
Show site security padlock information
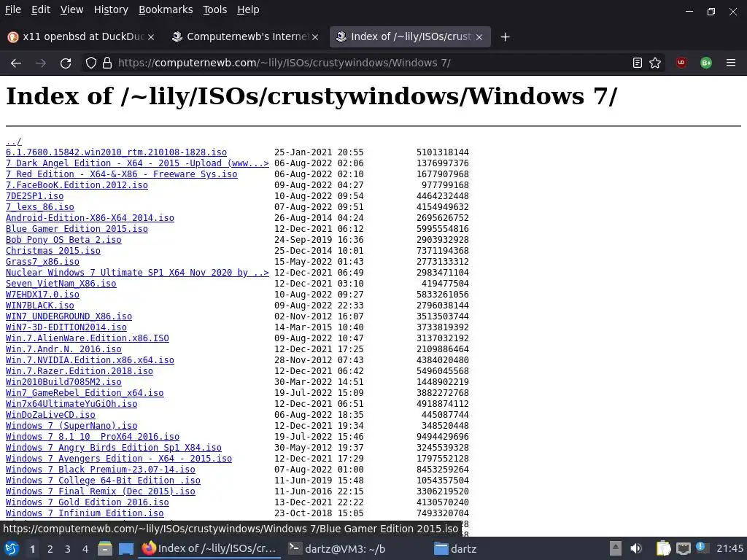coord(107,63)
